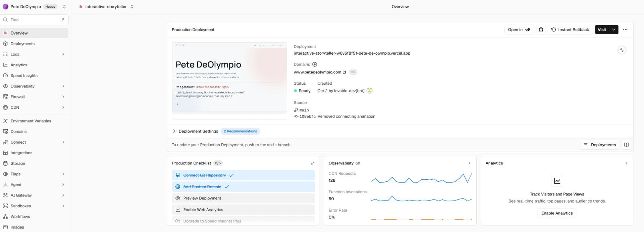Click the Visit button
The width and height of the screenshot is (644, 232).
[602, 29]
